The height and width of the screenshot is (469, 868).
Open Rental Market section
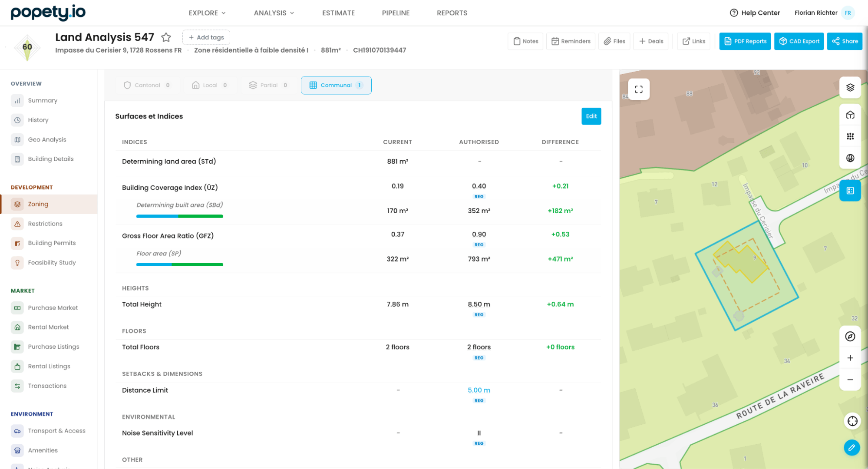[x=49, y=327]
